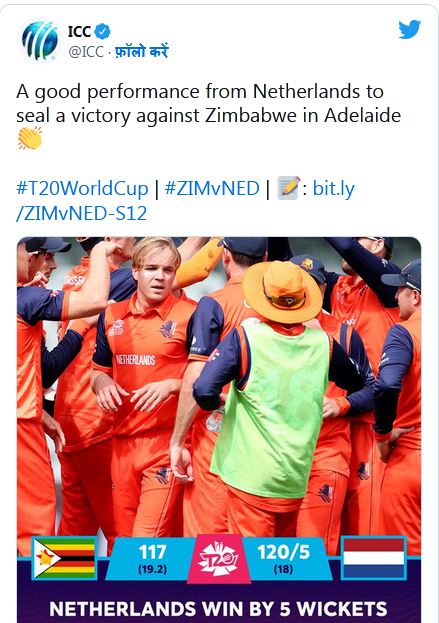Screen dimensions: 439x623
Task: Click the ICC display name
Action: point(79,31)
